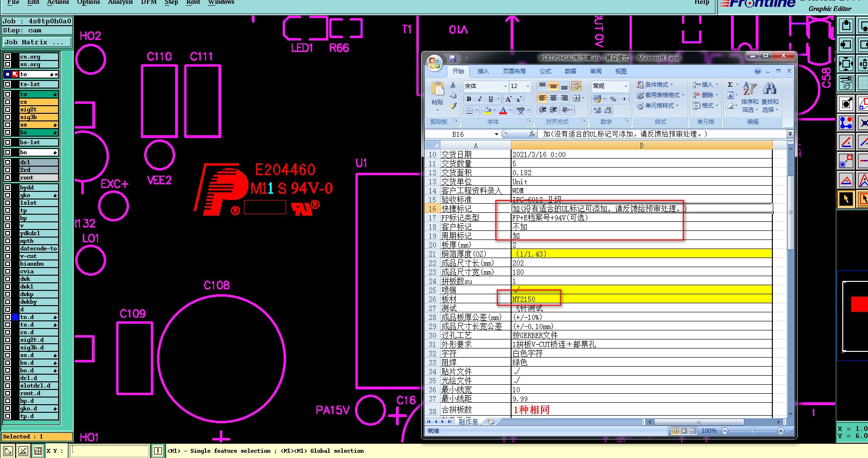Select the sig3b layer row
This screenshot has height=458, width=868.
click(39, 117)
